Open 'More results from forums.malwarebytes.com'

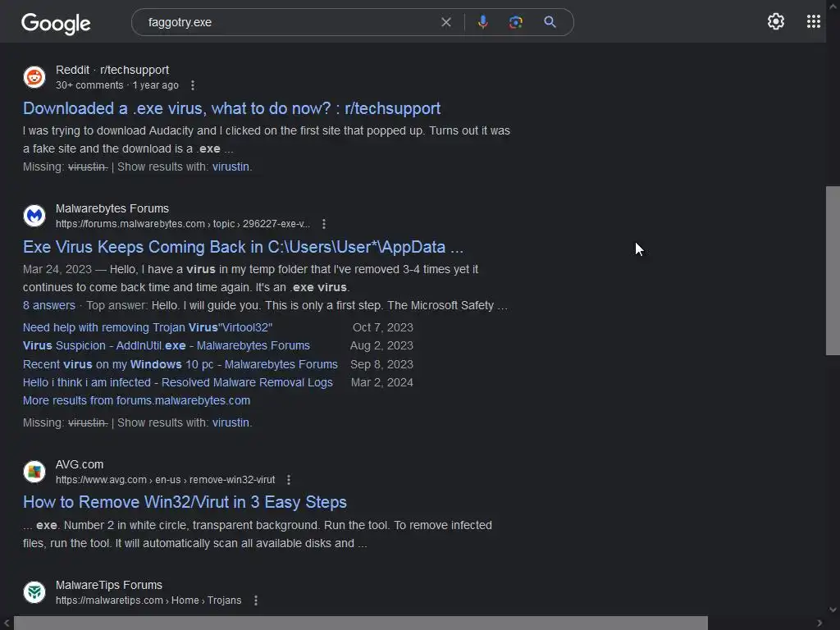pos(136,400)
